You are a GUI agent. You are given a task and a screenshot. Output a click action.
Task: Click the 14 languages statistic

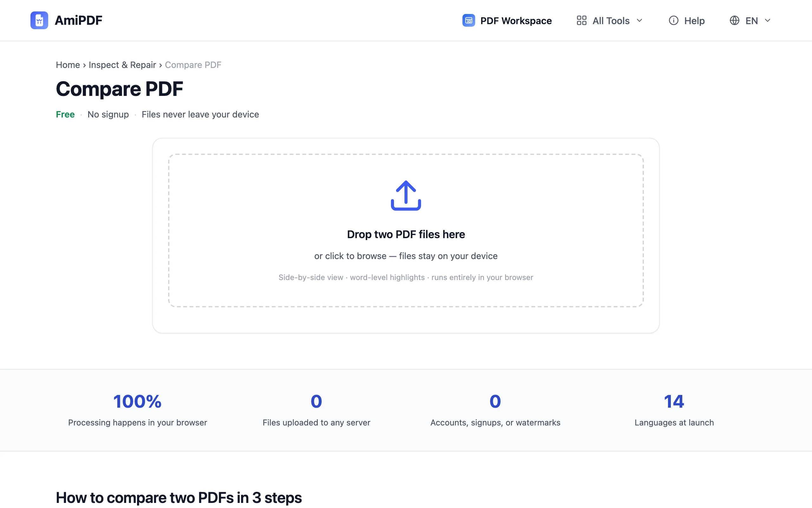coord(674,402)
